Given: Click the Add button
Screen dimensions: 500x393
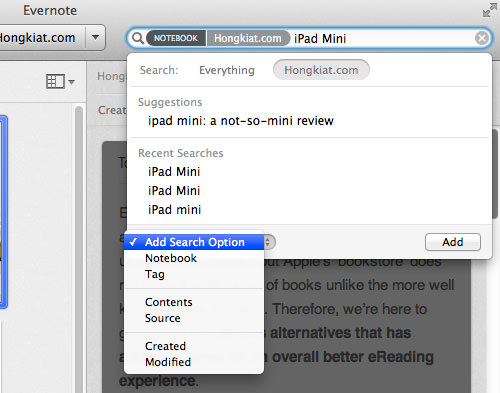Looking at the screenshot, I should click(x=453, y=242).
